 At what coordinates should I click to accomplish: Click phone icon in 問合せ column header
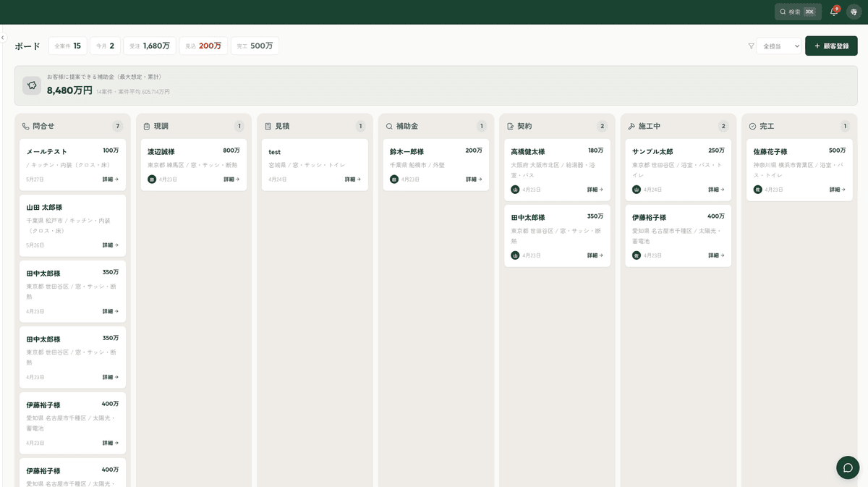(x=26, y=126)
